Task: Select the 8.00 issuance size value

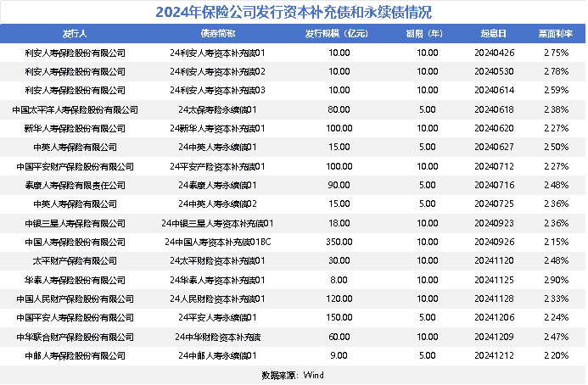Action: point(339,280)
